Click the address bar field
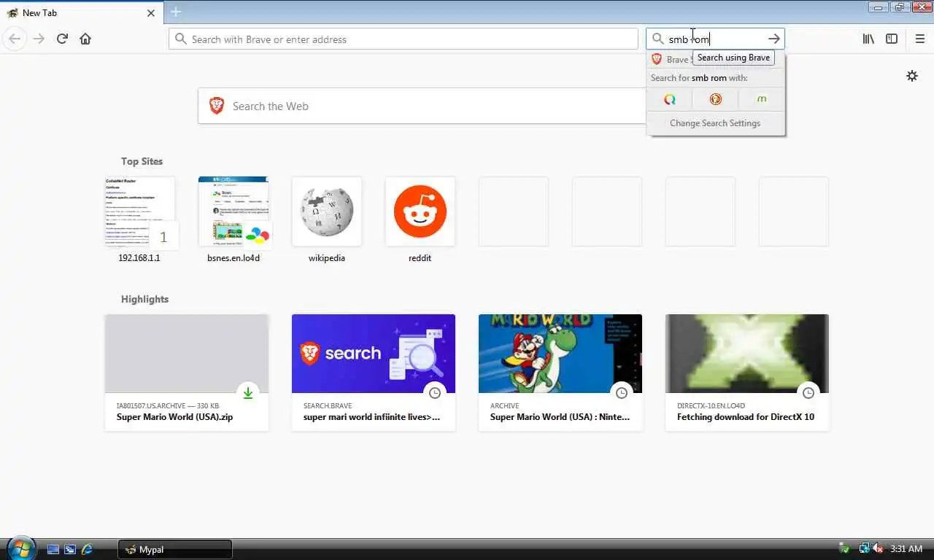 404,39
